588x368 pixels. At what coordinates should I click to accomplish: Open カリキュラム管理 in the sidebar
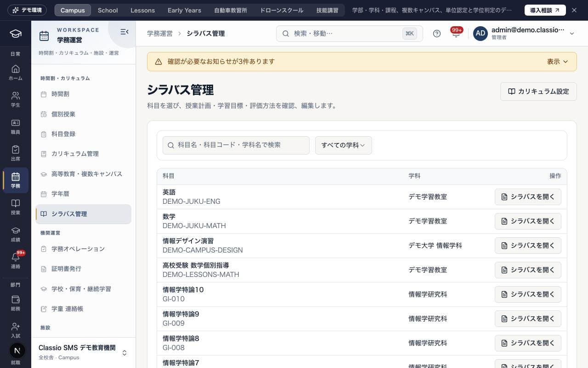pos(83,154)
